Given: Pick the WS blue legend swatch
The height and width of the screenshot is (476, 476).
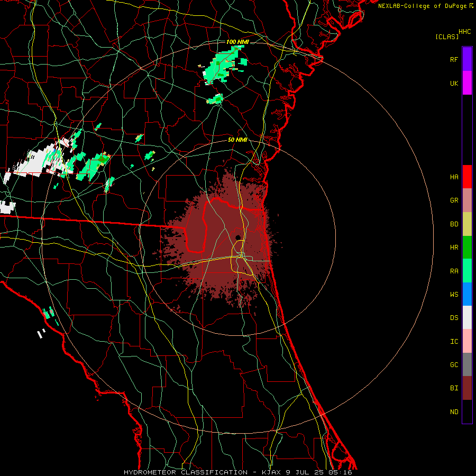Looking at the screenshot, I should pos(467,294).
